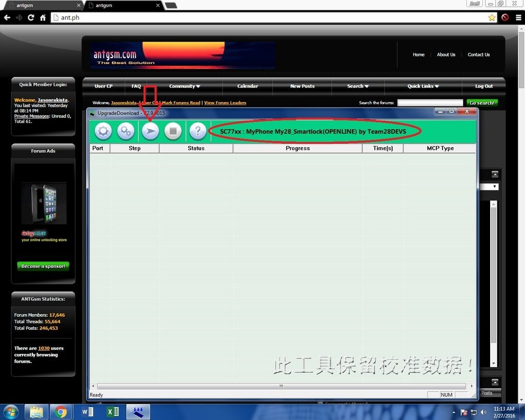Launch Word from the taskbar
Image resolution: width=525 pixels, height=420 pixels.
tap(88, 412)
